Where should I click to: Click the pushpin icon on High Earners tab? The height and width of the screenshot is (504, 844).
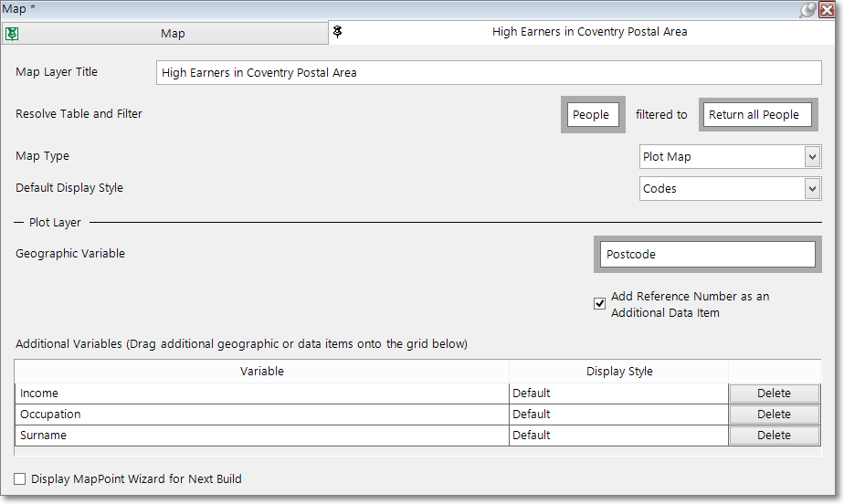338,32
